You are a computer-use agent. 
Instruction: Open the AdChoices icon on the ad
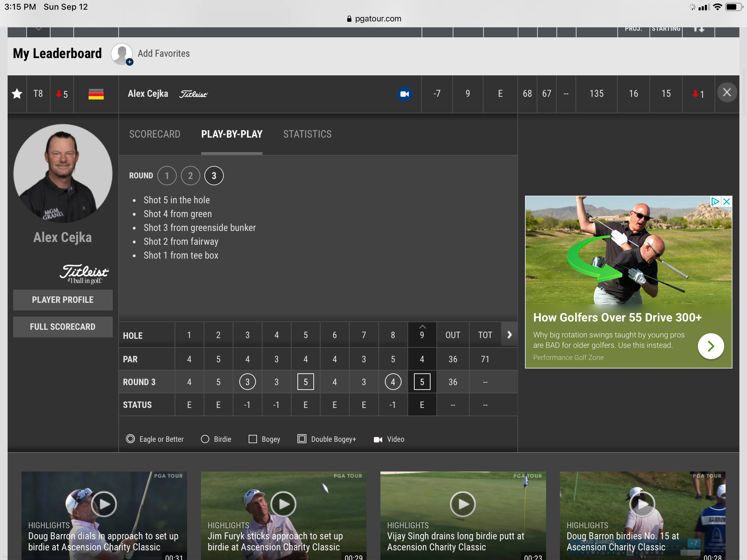tap(716, 202)
